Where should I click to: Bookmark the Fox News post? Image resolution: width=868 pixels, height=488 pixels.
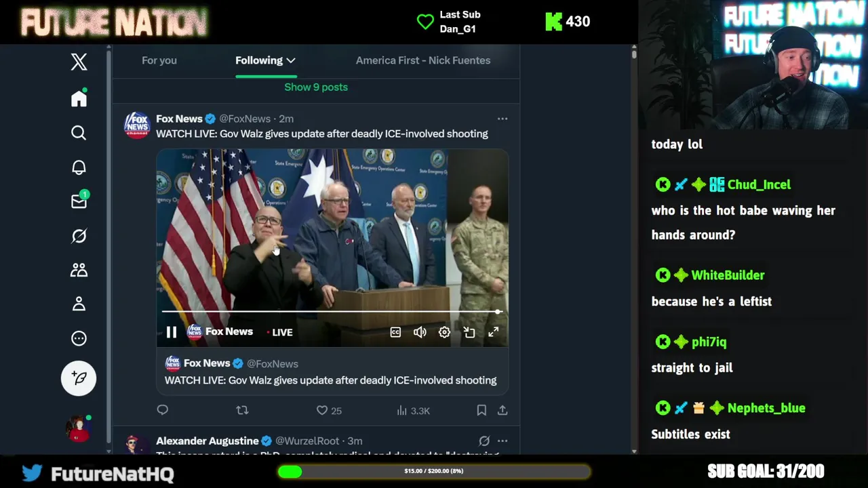[x=481, y=410]
